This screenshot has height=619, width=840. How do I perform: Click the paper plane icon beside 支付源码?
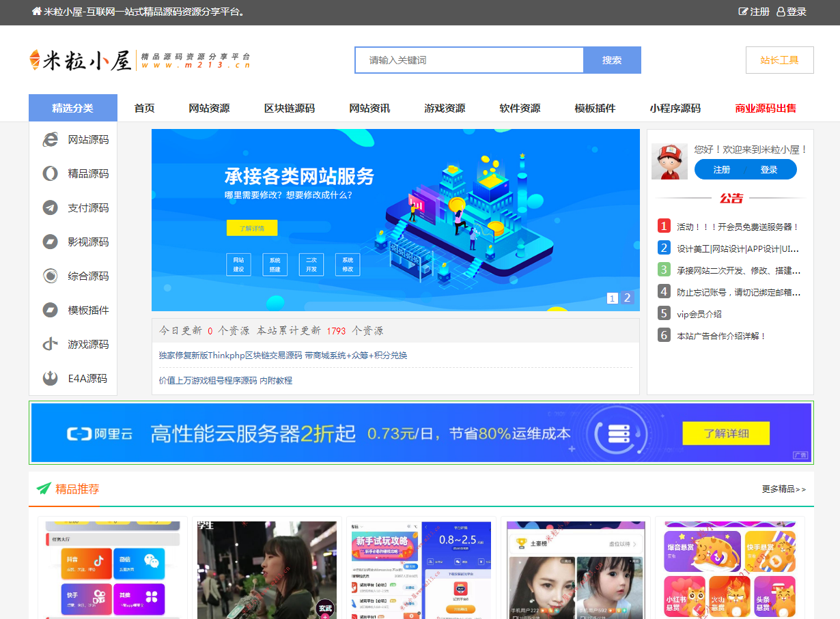pyautogui.click(x=50, y=208)
